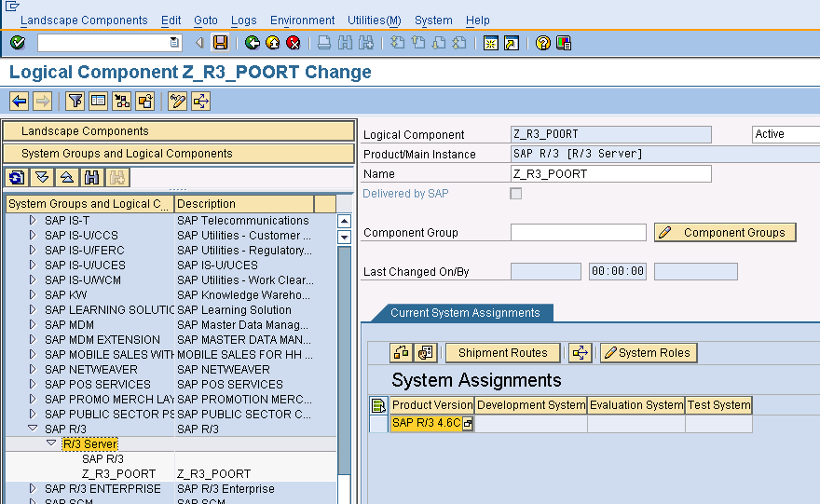This screenshot has height=504, width=820.
Task: Expand the SAP IS-U/CCS tree node
Action: click(x=33, y=236)
